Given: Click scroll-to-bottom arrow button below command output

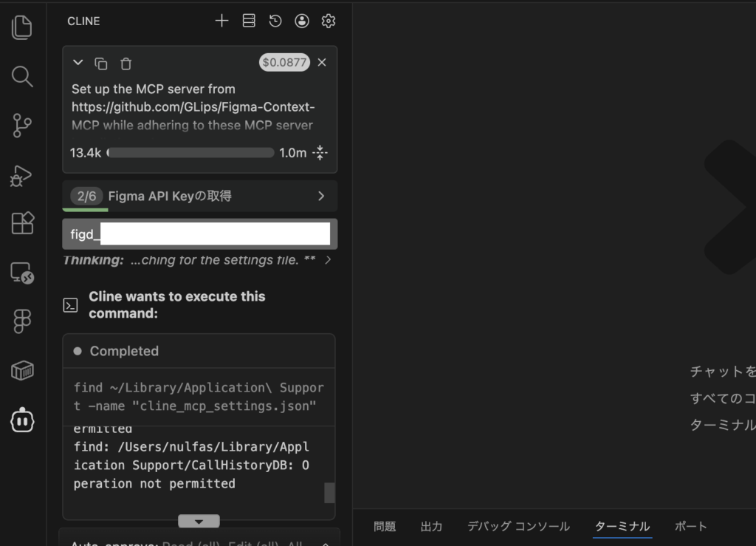Looking at the screenshot, I should 199,521.
